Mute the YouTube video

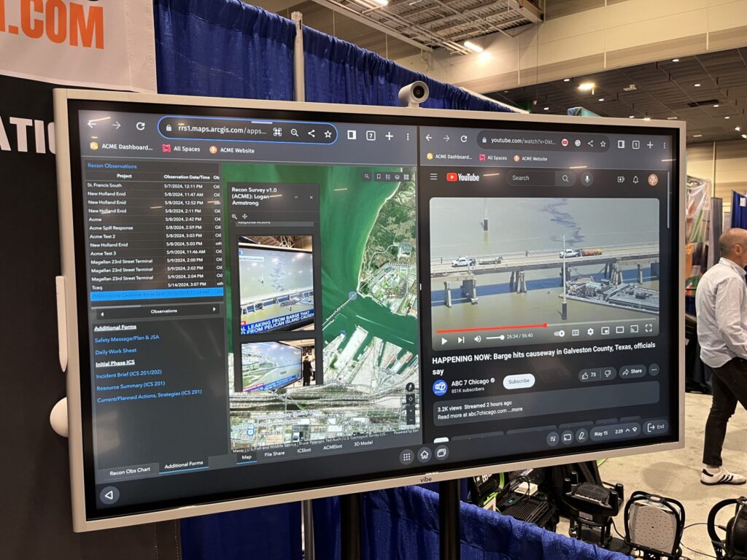coord(478,339)
